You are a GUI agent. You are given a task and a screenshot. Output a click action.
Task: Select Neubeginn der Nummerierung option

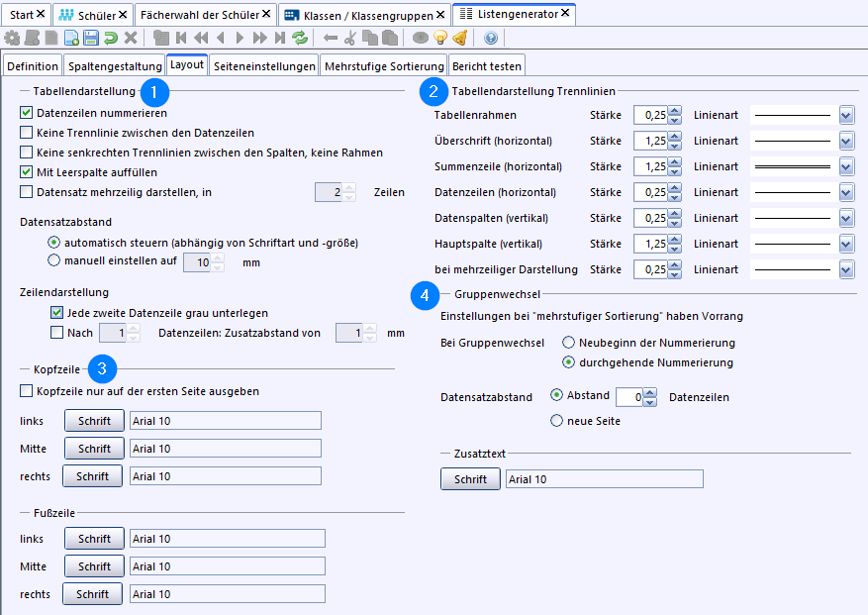click(568, 343)
